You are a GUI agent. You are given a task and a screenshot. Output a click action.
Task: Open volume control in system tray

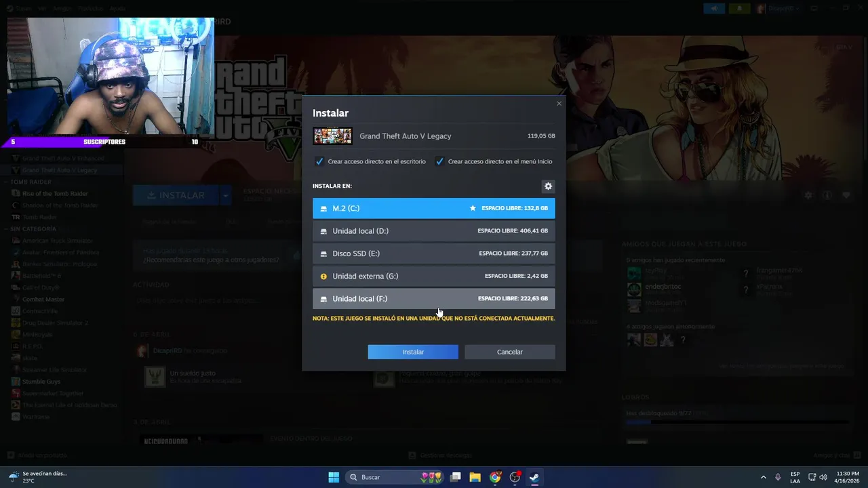click(x=823, y=477)
